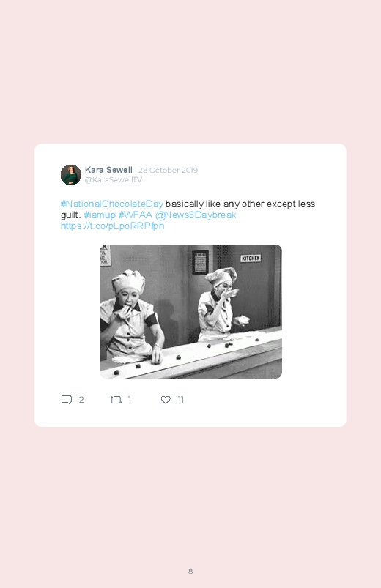
Task: Click the @KaraSewellTV handle
Action: (114, 179)
